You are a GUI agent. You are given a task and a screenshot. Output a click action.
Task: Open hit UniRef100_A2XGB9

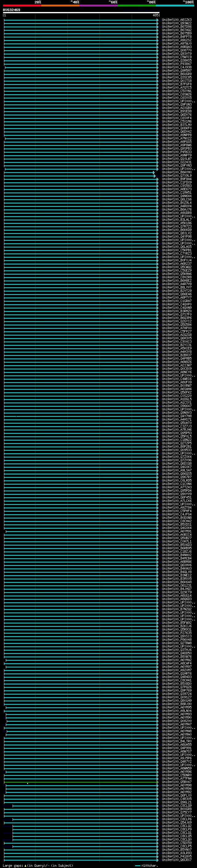(x=177, y=108)
